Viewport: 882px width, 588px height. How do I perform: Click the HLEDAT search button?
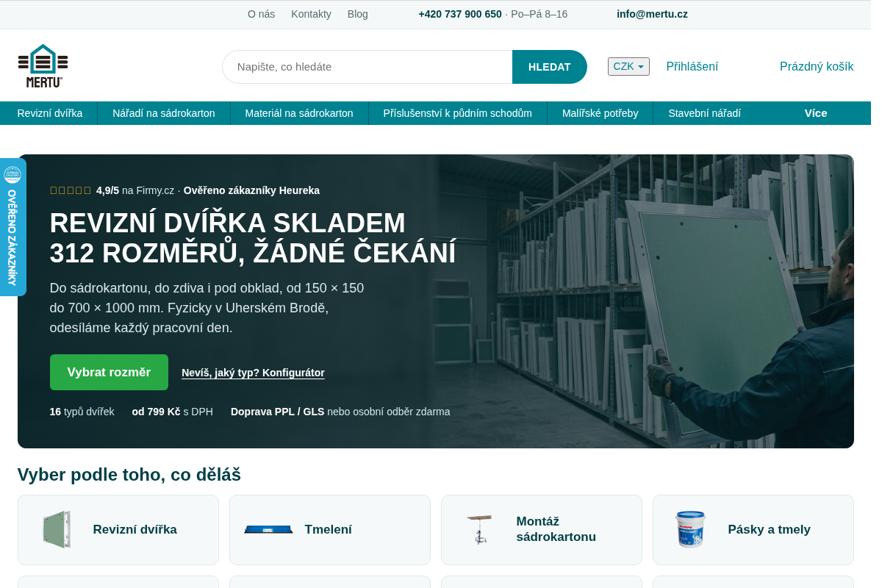coord(549,67)
